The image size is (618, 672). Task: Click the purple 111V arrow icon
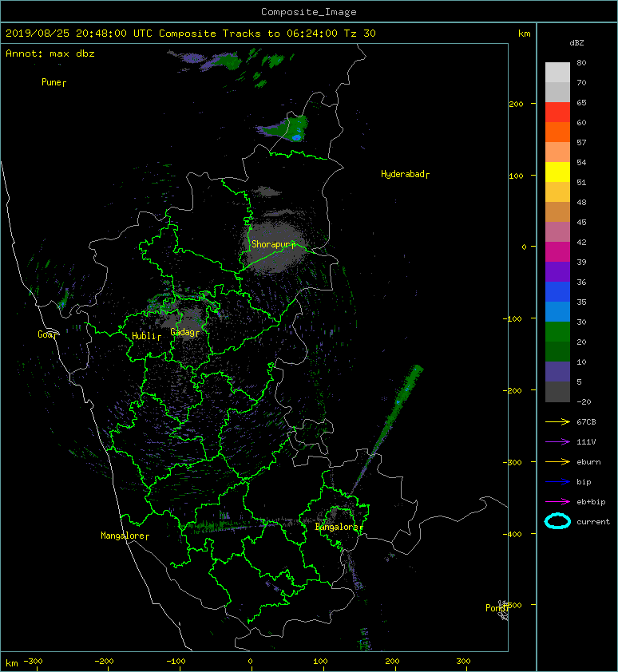557,442
